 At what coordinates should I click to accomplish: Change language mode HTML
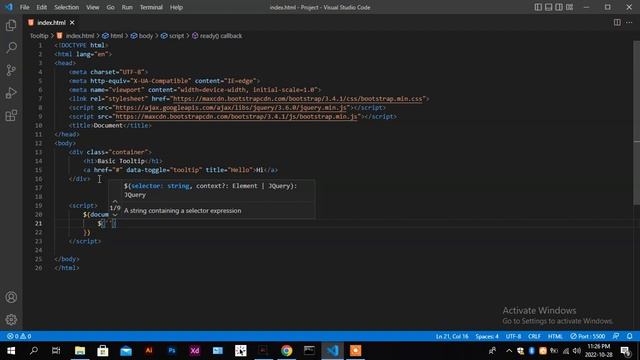(555, 336)
